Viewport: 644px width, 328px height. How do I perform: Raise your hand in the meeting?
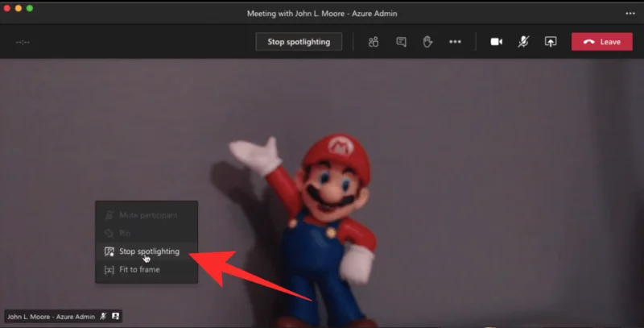427,42
